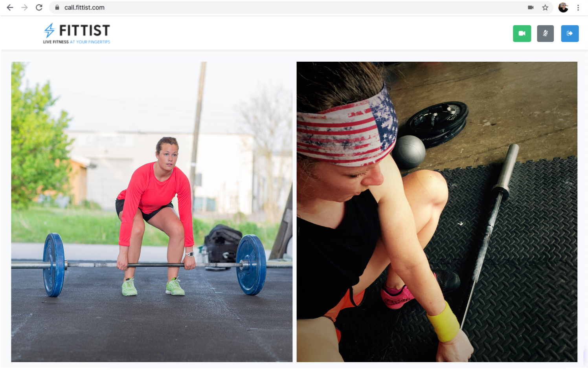Go back to the previous page

click(x=10, y=7)
